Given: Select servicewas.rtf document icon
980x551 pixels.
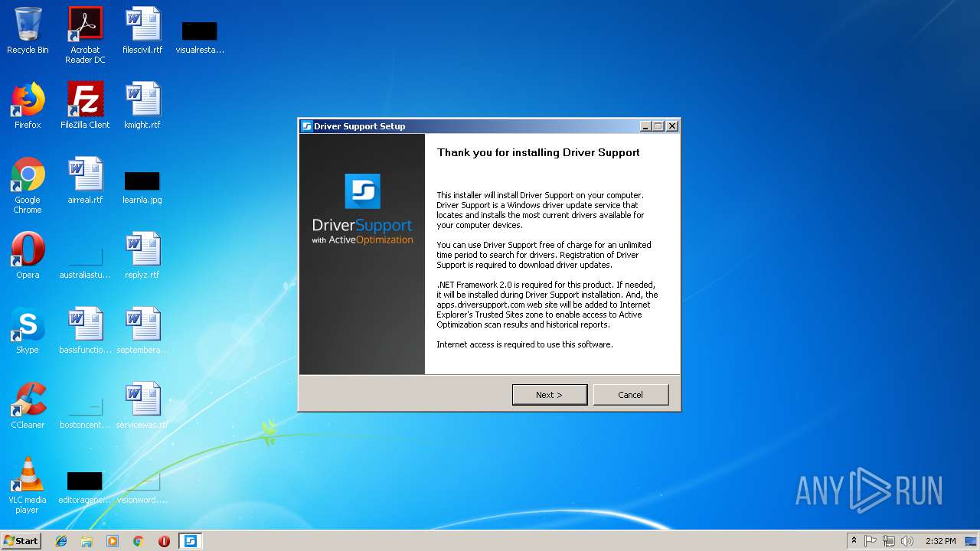Looking at the screenshot, I should (x=142, y=406).
